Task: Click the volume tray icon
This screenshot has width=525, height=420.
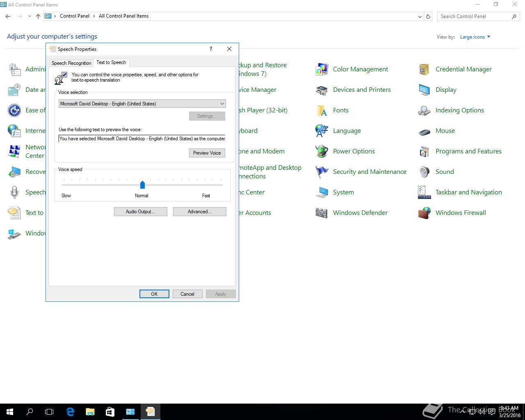Action: (x=482, y=412)
